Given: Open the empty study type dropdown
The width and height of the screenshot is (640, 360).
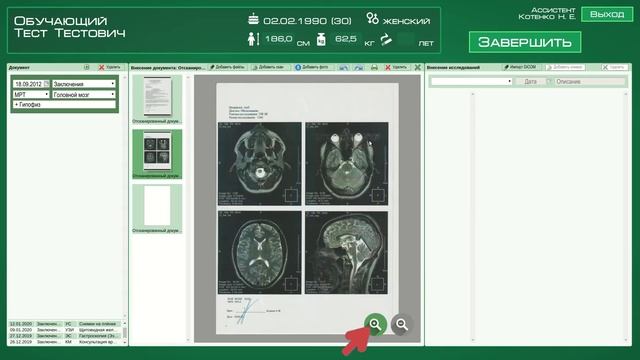Looking at the screenshot, I should 471,81.
